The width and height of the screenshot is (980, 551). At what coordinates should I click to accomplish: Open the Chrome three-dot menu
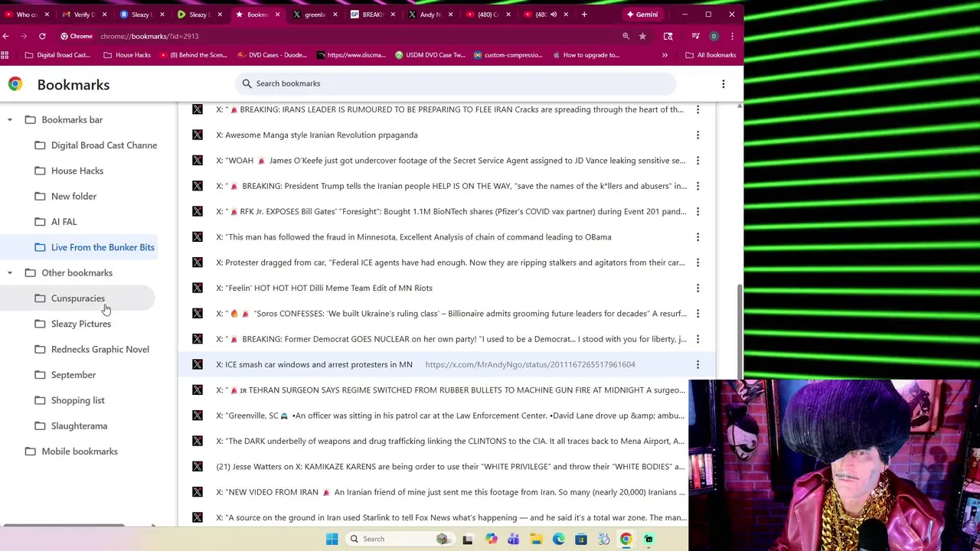732,36
